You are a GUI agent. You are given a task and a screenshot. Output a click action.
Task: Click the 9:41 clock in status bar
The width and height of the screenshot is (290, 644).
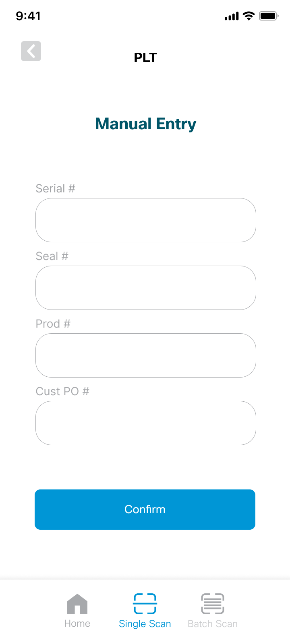point(28,16)
